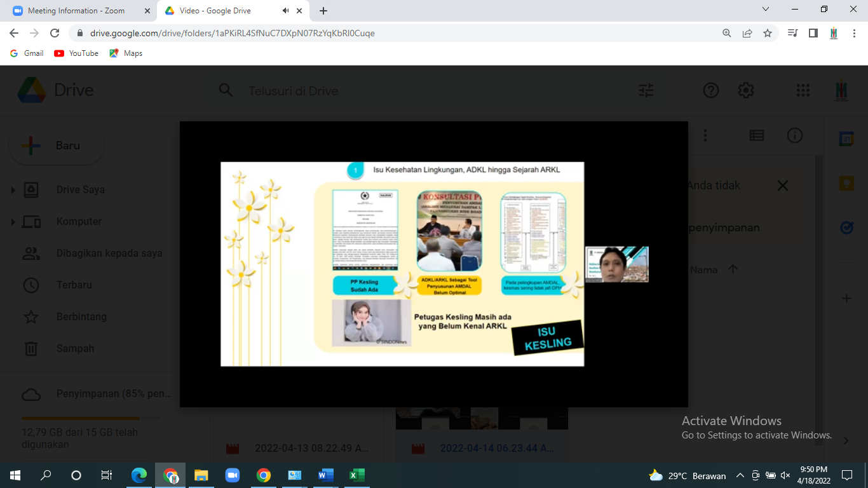Click the address bar URL
Viewport: 868px width, 488px height.
click(x=233, y=33)
